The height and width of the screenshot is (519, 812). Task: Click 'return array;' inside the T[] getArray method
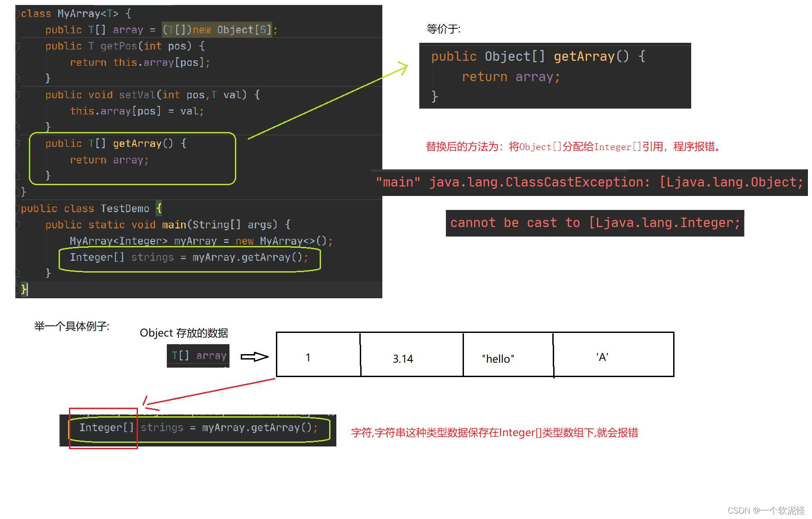[x=109, y=160]
